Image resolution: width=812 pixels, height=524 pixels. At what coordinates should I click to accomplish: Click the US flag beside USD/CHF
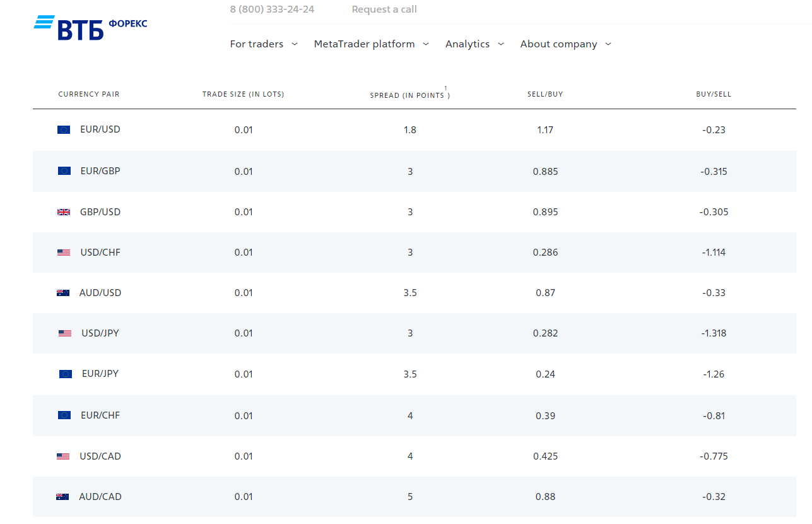coord(64,253)
